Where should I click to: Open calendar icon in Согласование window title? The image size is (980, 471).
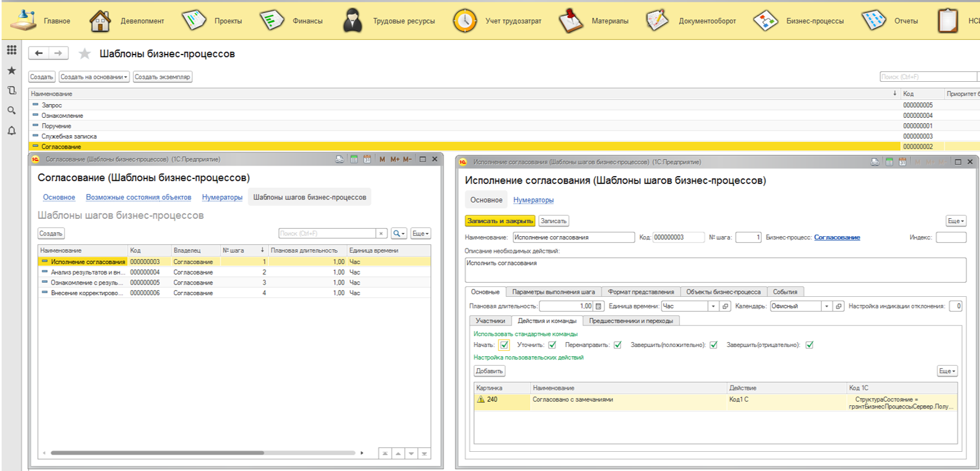pyautogui.click(x=367, y=159)
